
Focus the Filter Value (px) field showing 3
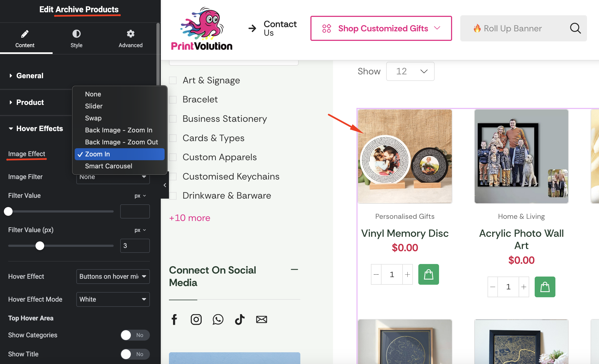point(135,246)
